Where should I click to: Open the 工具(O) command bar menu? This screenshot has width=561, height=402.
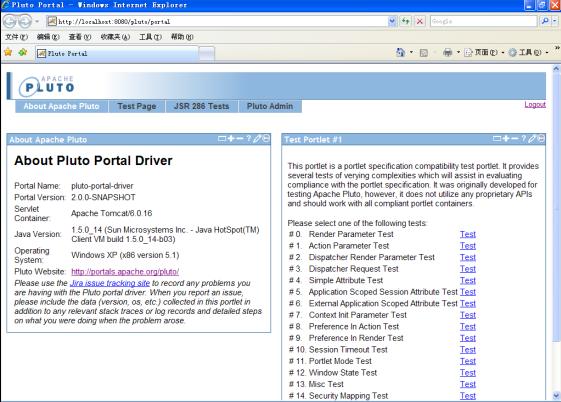coord(529,53)
